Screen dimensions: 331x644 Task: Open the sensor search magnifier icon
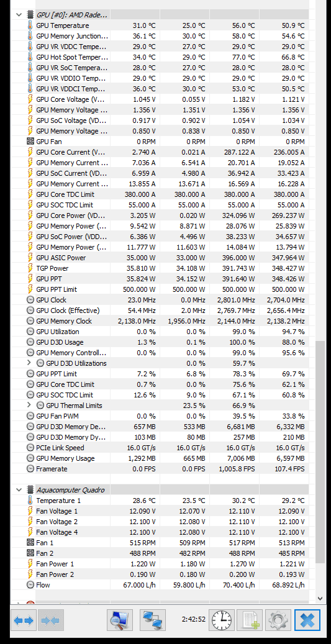120,620
